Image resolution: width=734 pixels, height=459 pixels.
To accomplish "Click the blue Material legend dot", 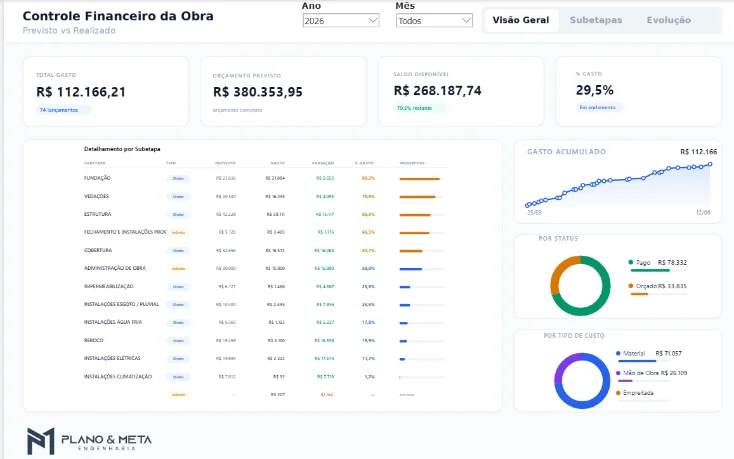I will click(618, 353).
